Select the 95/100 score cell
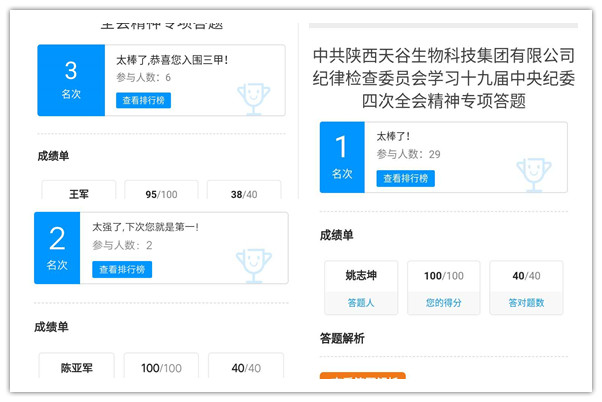Viewport: 602px width, 402px height. coord(162,194)
